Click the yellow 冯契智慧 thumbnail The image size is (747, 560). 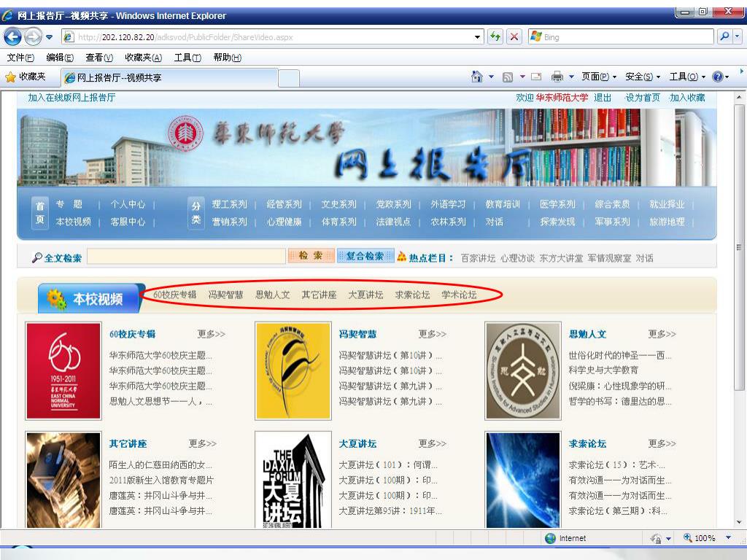pos(293,371)
